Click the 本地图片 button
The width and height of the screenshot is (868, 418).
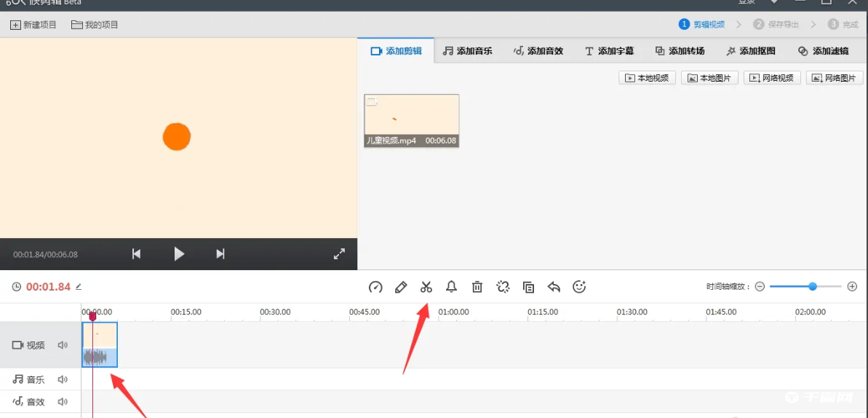(x=709, y=78)
